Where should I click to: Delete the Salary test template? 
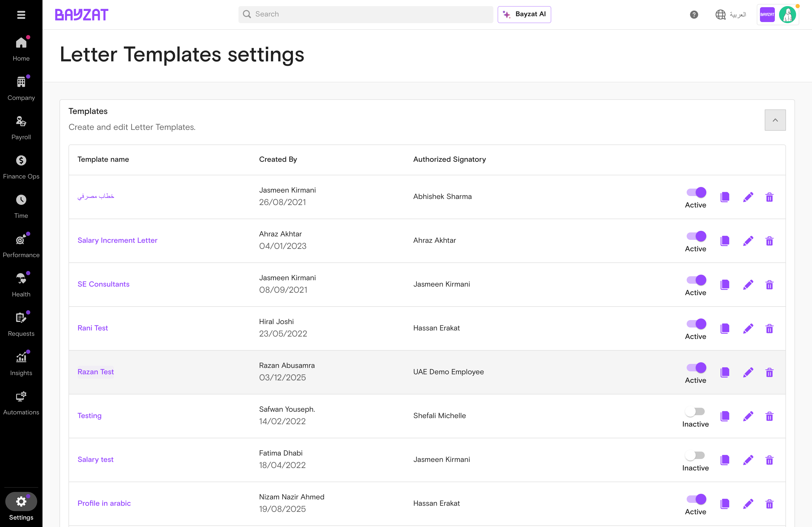click(x=769, y=460)
